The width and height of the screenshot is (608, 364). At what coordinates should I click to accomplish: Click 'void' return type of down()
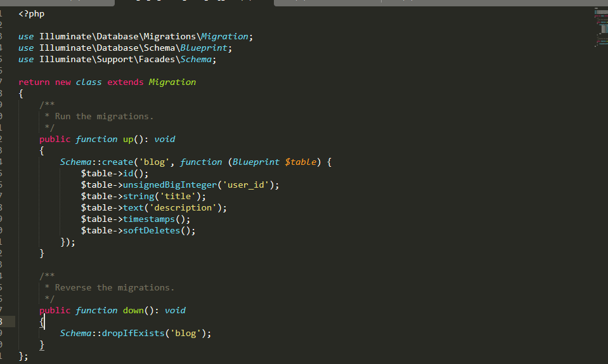click(x=175, y=311)
